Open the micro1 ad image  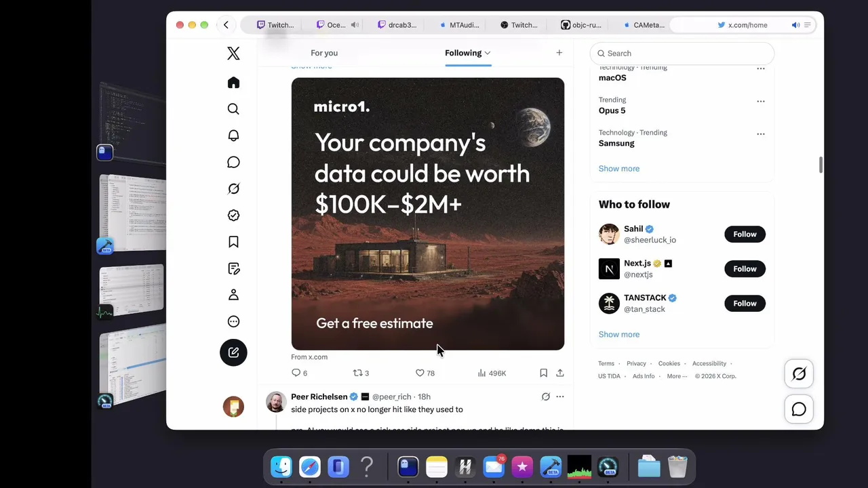pos(427,214)
